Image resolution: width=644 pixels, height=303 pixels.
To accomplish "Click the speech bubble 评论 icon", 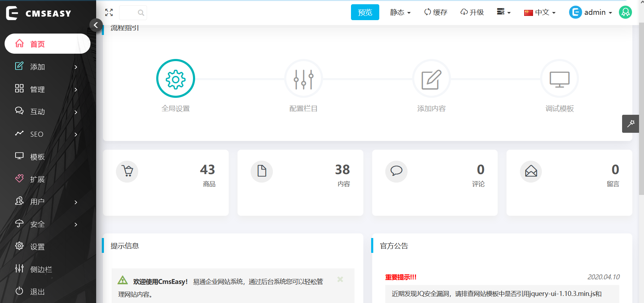I will pos(396,171).
